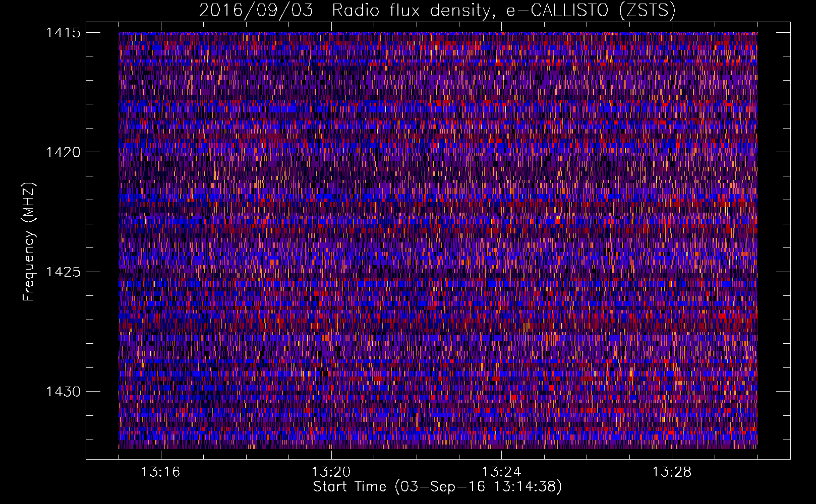Click the 1415 frequency axis label
The width and height of the screenshot is (816, 504).
pos(63,33)
